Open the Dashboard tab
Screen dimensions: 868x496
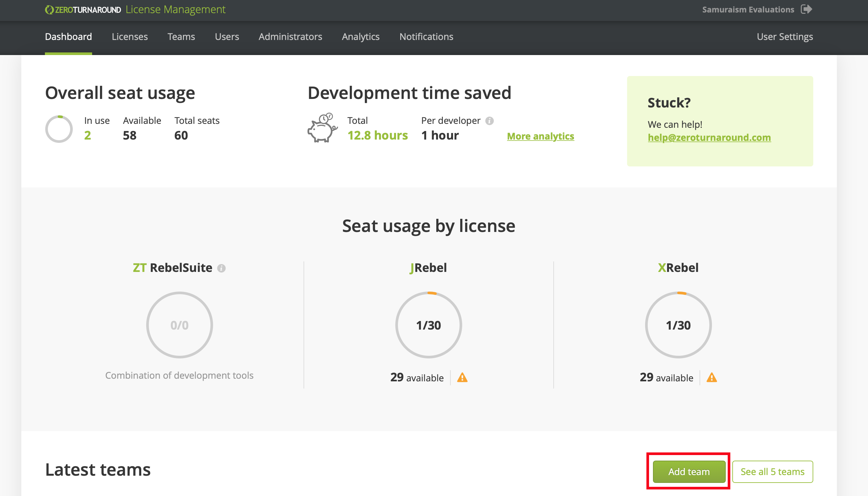pos(69,36)
